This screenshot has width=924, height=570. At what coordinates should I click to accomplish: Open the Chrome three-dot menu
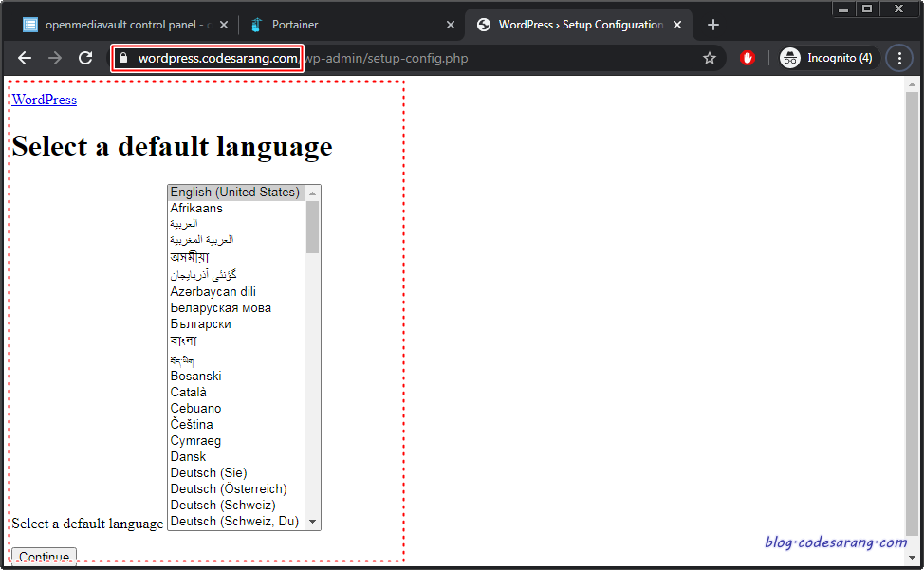899,58
